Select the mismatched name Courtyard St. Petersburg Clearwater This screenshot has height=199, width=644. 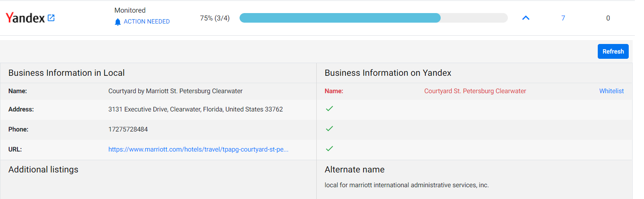coord(475,91)
